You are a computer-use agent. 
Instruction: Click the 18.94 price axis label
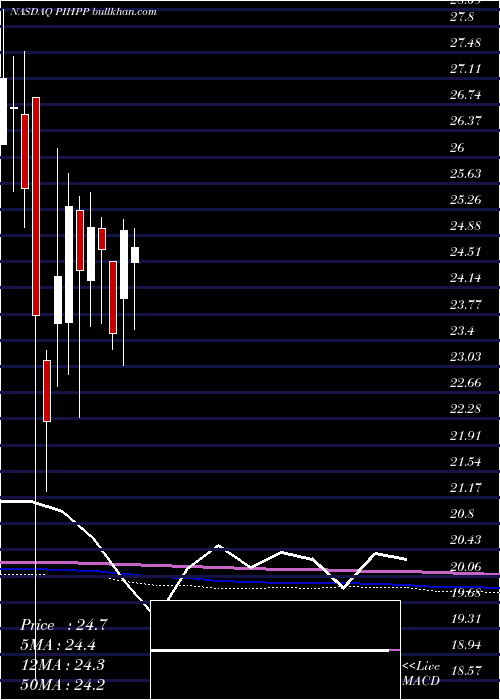pos(465,645)
